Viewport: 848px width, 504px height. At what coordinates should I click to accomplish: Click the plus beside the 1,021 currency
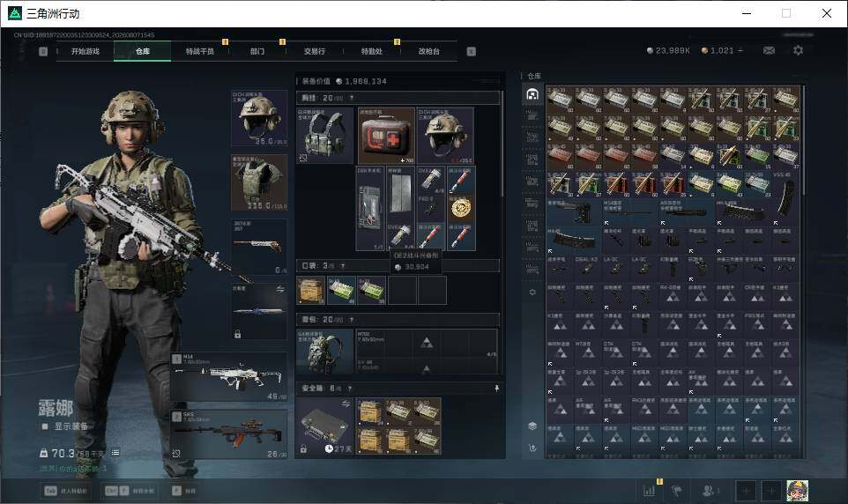coord(740,50)
